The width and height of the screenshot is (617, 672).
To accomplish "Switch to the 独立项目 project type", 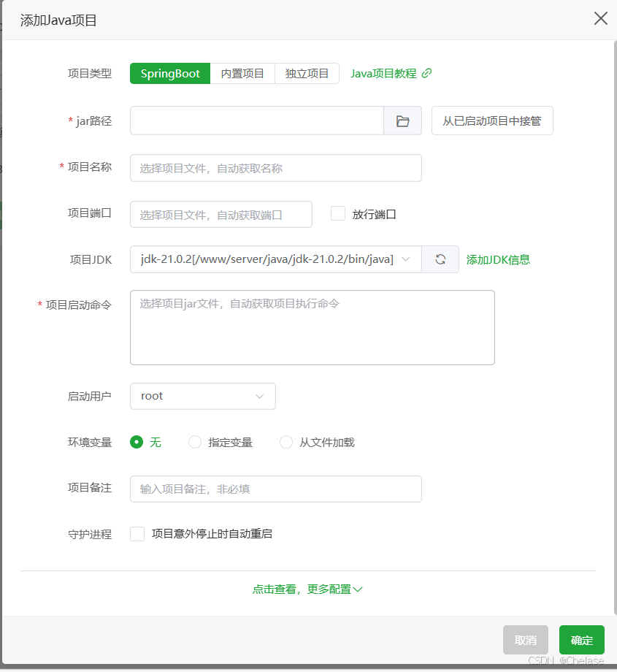I will click(x=307, y=73).
